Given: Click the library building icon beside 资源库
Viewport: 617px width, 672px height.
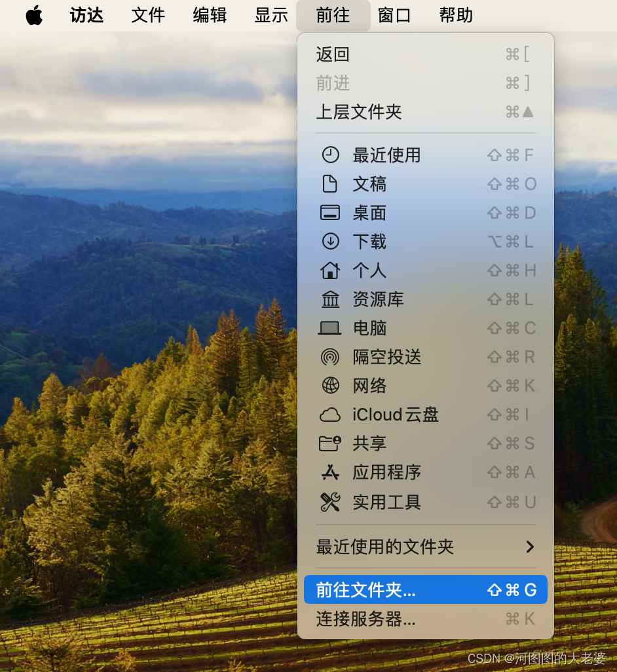Looking at the screenshot, I should (x=330, y=299).
